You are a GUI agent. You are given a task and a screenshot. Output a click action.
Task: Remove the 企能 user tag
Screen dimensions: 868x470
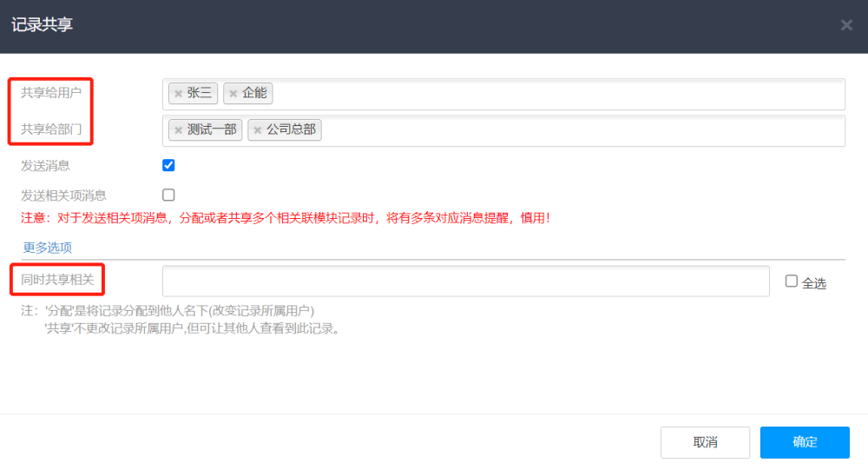pos(233,94)
